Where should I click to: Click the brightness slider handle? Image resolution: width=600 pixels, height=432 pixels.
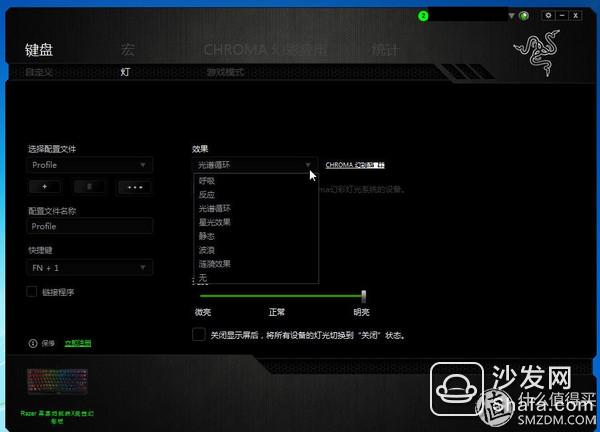363,296
